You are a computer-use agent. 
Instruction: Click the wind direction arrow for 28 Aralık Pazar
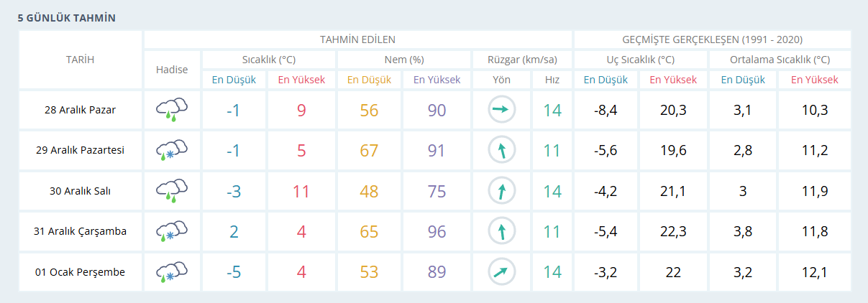(501, 110)
